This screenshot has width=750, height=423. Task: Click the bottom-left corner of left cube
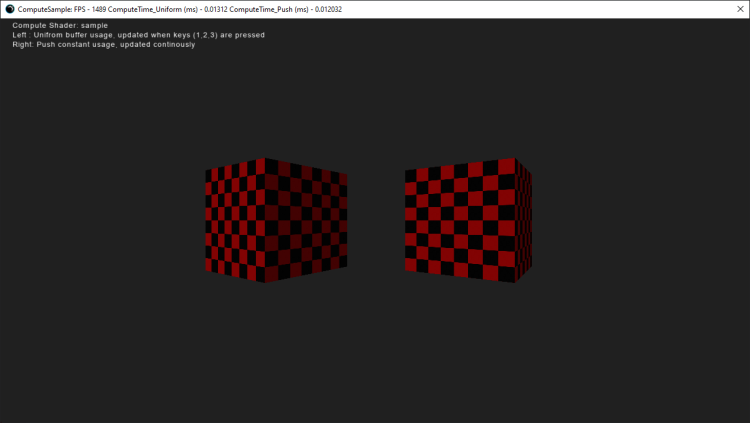click(207, 270)
